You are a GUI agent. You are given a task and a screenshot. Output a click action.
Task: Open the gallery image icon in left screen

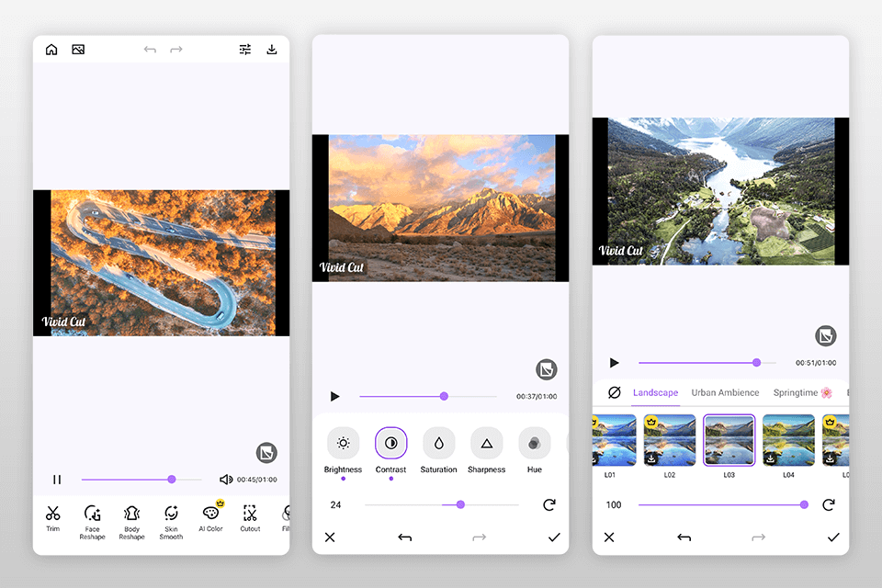point(78,50)
